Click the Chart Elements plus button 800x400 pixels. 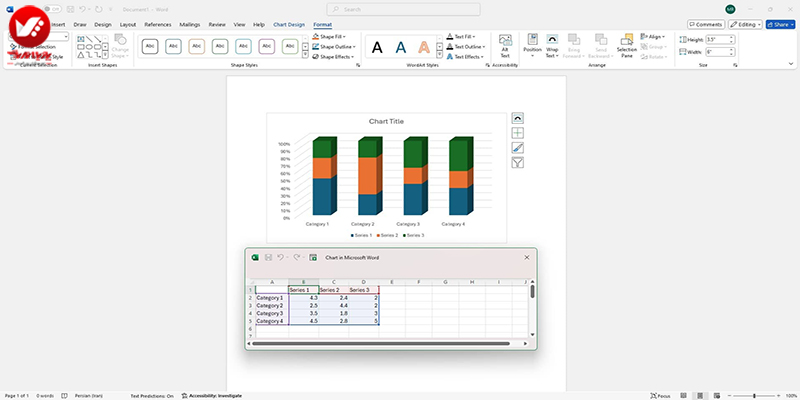click(x=517, y=133)
